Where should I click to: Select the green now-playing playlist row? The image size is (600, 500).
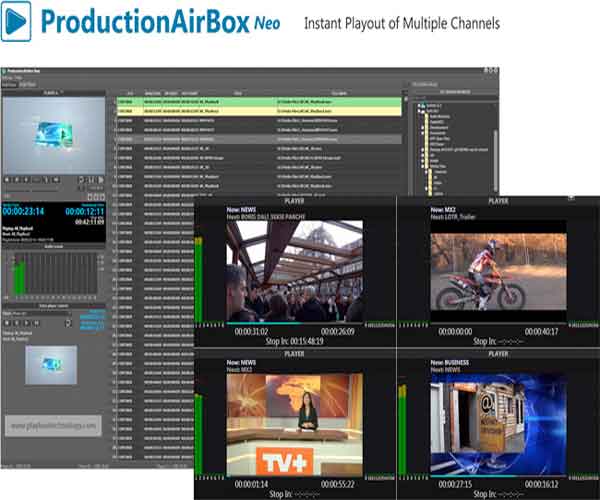259,102
